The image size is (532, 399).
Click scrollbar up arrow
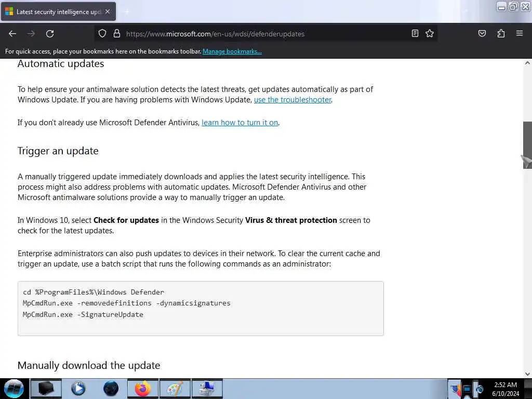(527, 63)
